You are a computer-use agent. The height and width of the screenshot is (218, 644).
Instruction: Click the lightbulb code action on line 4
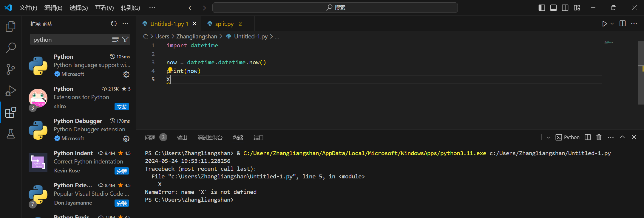170,70
